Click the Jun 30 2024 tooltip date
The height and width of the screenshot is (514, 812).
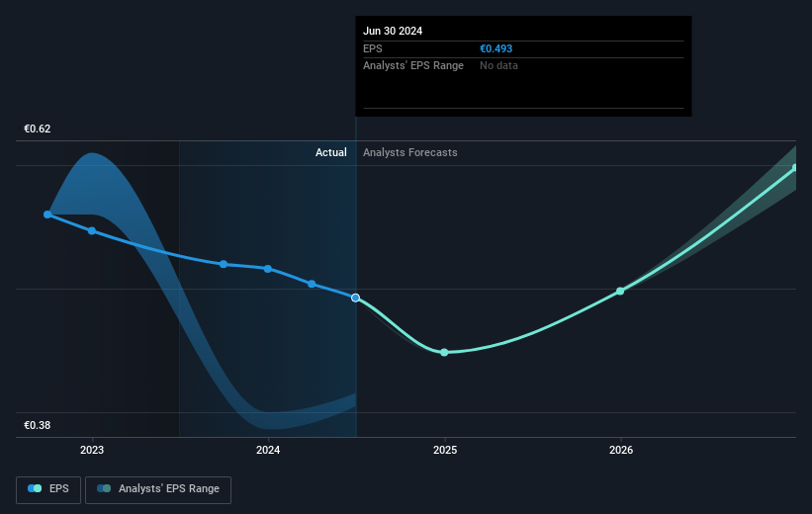(393, 31)
